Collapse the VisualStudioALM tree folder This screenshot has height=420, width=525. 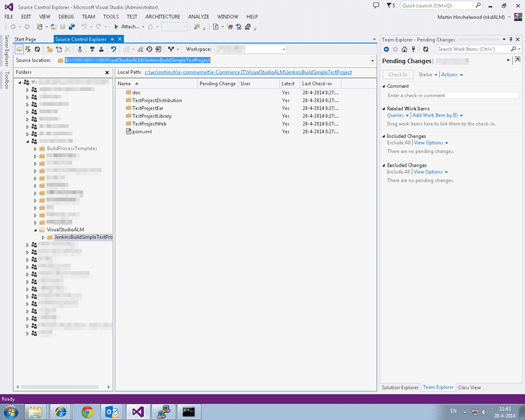35,230
